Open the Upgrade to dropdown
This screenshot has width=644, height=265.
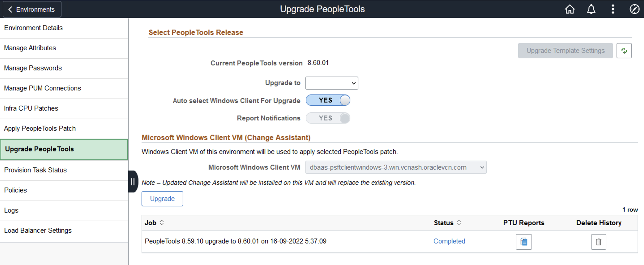click(331, 83)
